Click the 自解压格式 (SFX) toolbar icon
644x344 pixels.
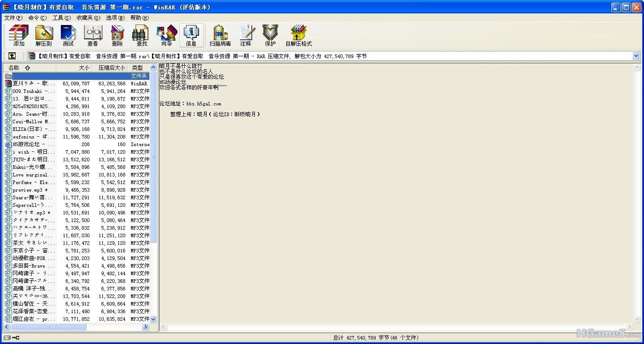[x=298, y=36]
